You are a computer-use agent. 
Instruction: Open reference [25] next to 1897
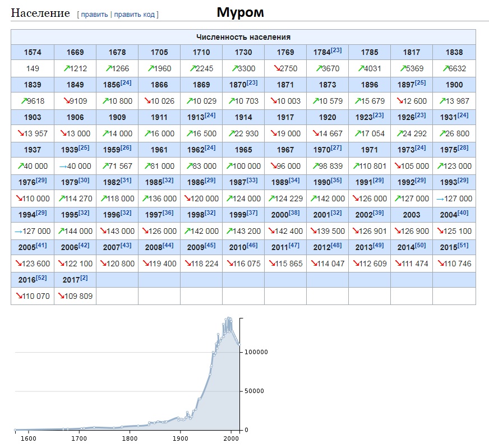pyautogui.click(x=421, y=82)
